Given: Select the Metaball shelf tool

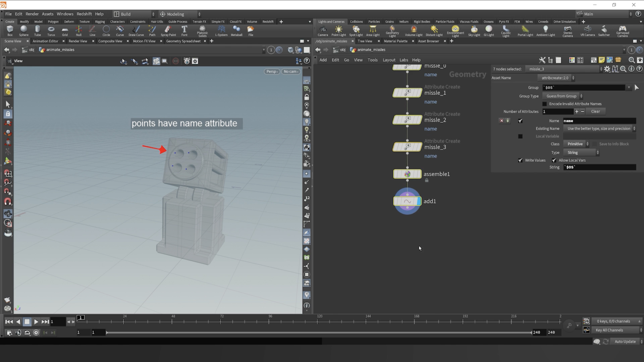Looking at the screenshot, I should pos(236,31).
